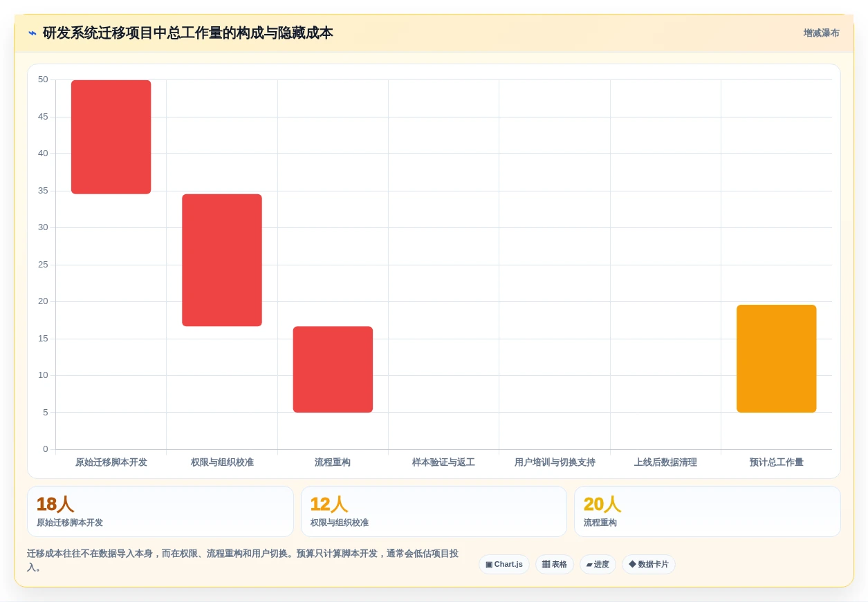Viewport: 868px width, 602px height.
Task: Click the x-axis label 原始迁移脚本开发
Action: [x=111, y=462]
